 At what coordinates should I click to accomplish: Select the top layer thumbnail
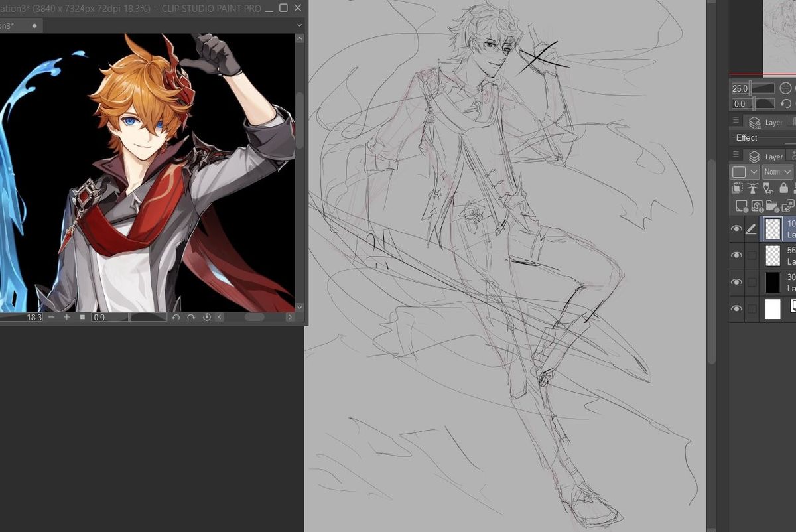point(773,229)
